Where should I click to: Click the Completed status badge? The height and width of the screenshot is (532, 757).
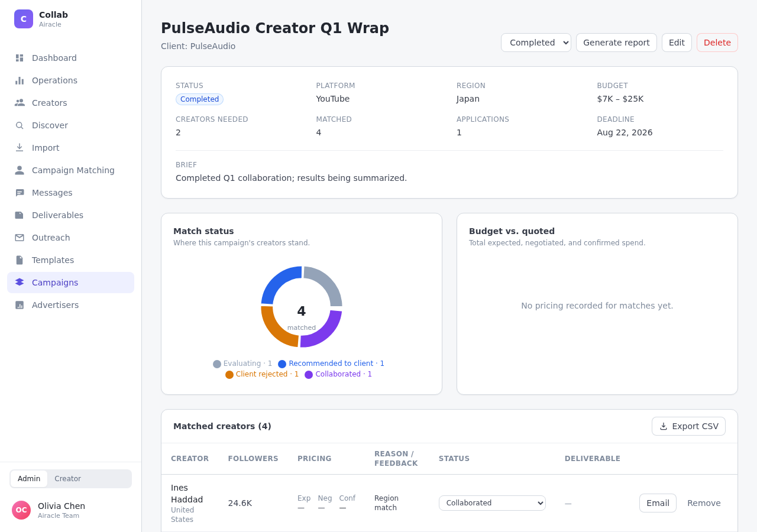[x=199, y=99]
